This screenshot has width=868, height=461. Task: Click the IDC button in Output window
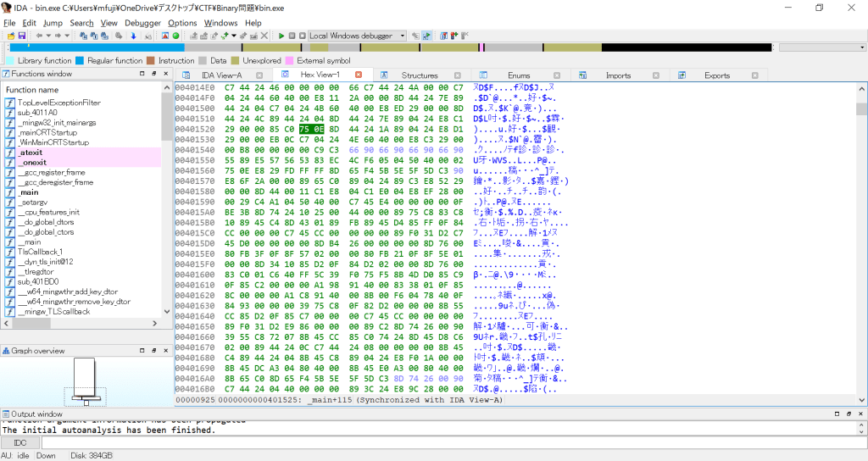tap(20, 442)
